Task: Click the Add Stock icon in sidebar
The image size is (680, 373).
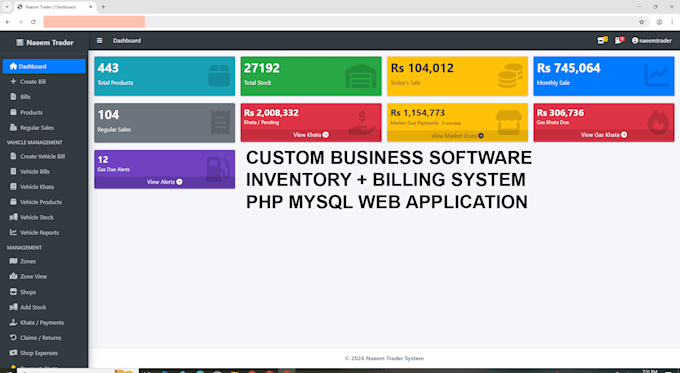Action: [13, 307]
